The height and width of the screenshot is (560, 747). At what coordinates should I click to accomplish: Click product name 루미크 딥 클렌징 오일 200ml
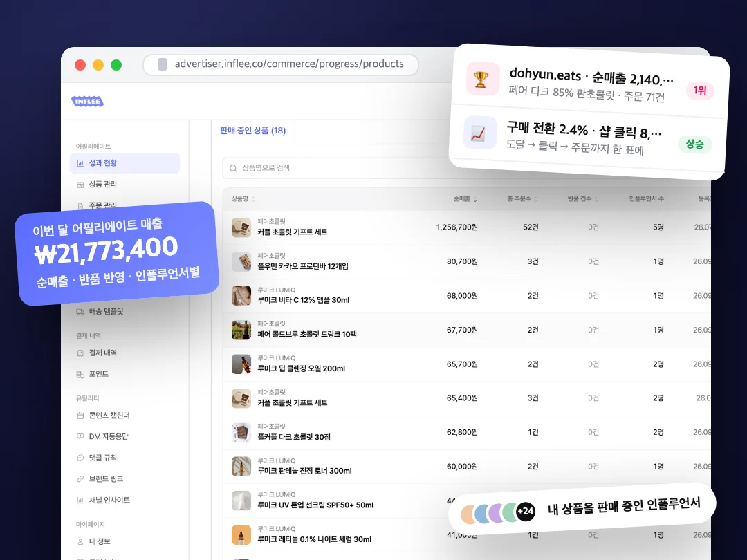(x=301, y=368)
